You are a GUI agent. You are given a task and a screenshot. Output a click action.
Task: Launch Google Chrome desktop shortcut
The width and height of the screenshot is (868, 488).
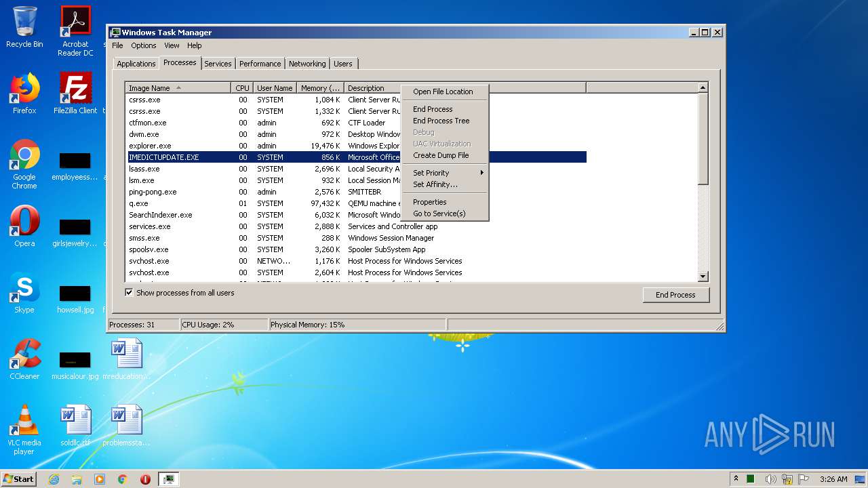[x=24, y=164]
